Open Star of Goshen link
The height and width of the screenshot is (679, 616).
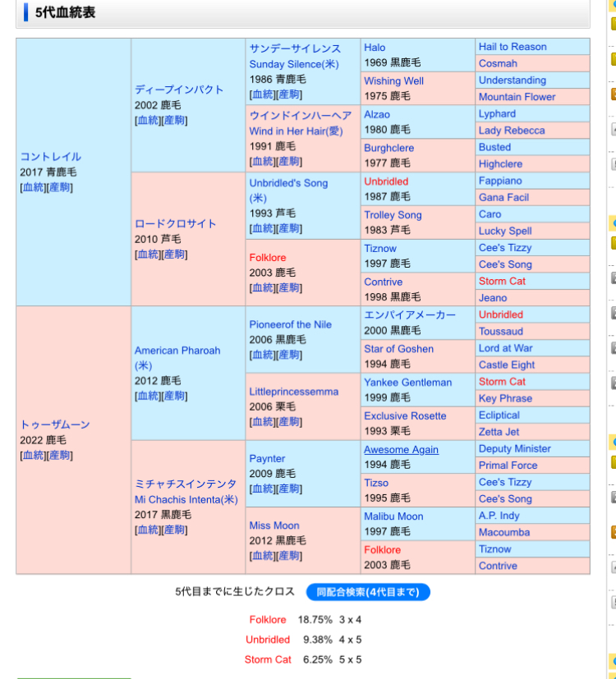pos(398,349)
